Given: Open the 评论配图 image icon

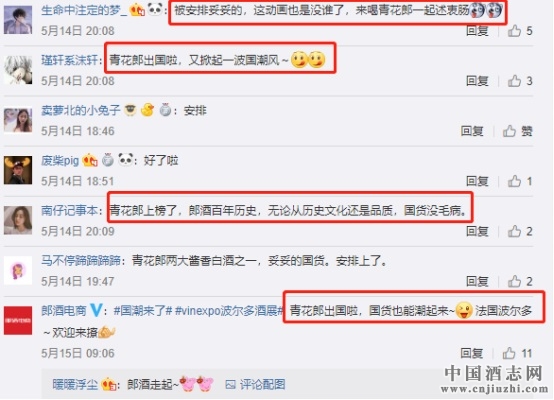Looking at the screenshot, I should (230, 384).
